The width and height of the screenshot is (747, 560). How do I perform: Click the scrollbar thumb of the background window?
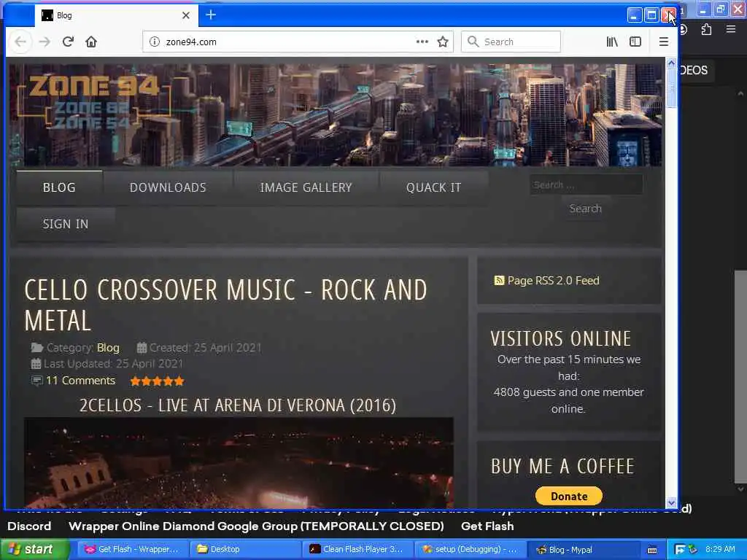740,376
